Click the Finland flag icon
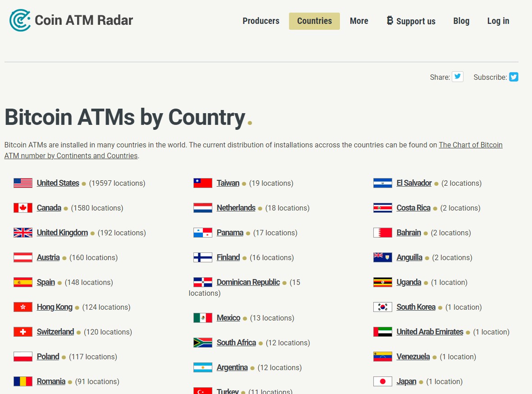 pyautogui.click(x=203, y=257)
